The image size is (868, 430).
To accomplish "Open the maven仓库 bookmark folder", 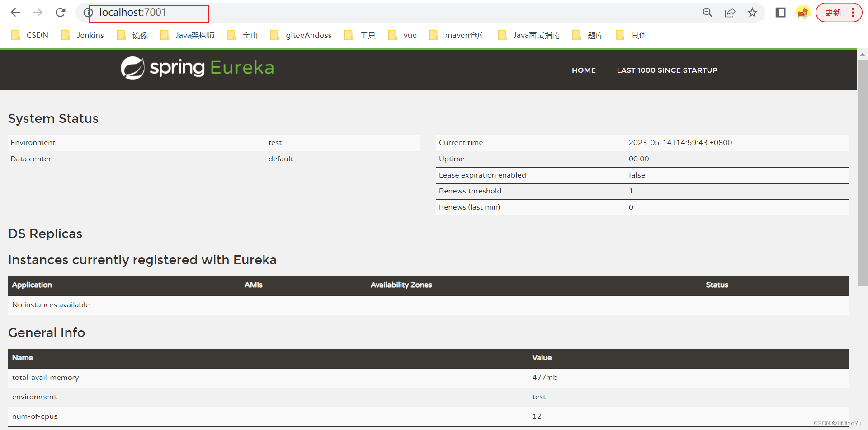I will pyautogui.click(x=458, y=35).
